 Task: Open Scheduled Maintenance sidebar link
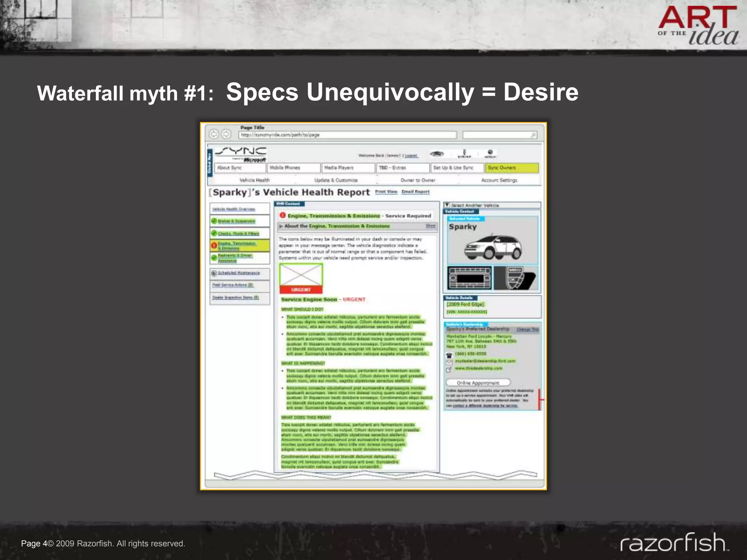239,273
